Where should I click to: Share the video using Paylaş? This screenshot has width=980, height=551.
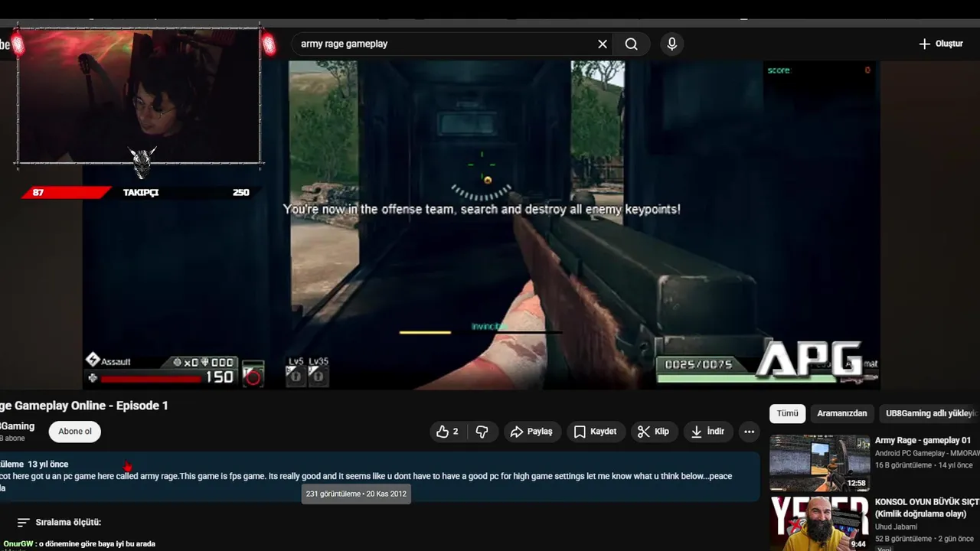pyautogui.click(x=532, y=432)
